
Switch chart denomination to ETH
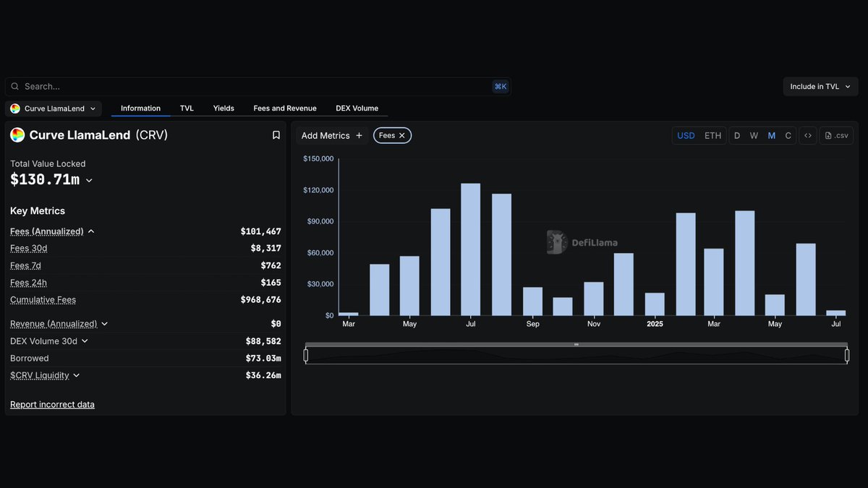click(x=713, y=135)
